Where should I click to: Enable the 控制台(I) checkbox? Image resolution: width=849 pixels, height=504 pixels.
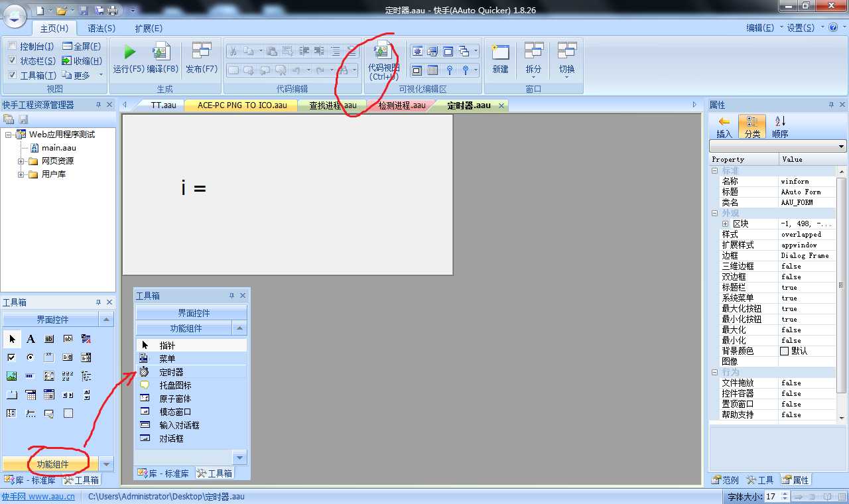pyautogui.click(x=12, y=46)
